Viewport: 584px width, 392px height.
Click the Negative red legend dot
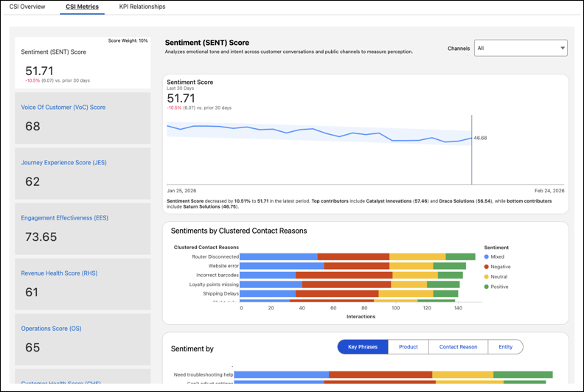tap(487, 267)
